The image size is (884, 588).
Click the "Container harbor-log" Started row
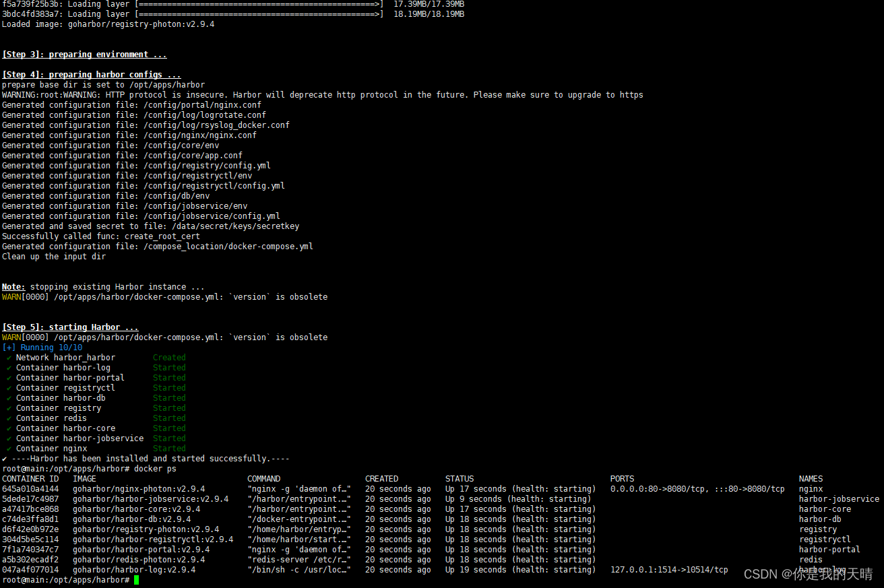pyautogui.click(x=96, y=368)
